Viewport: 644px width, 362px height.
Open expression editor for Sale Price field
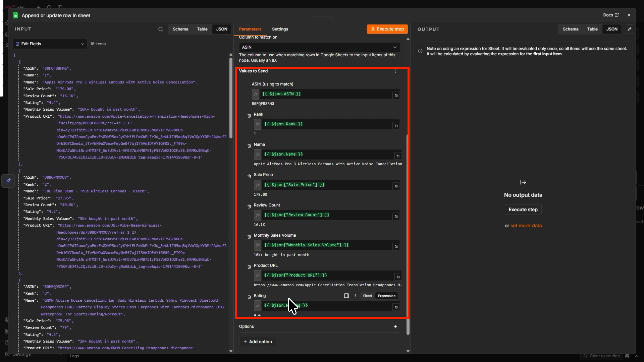click(396, 186)
